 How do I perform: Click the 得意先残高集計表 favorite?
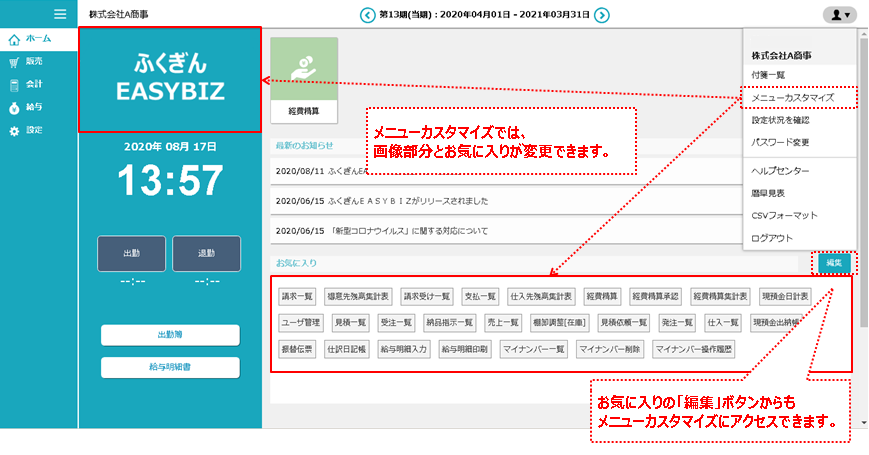point(358,296)
